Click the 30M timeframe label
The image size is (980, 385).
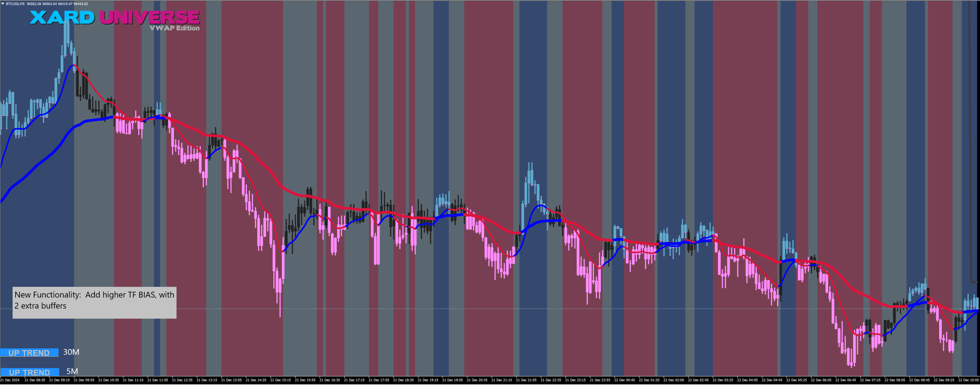[x=71, y=352]
